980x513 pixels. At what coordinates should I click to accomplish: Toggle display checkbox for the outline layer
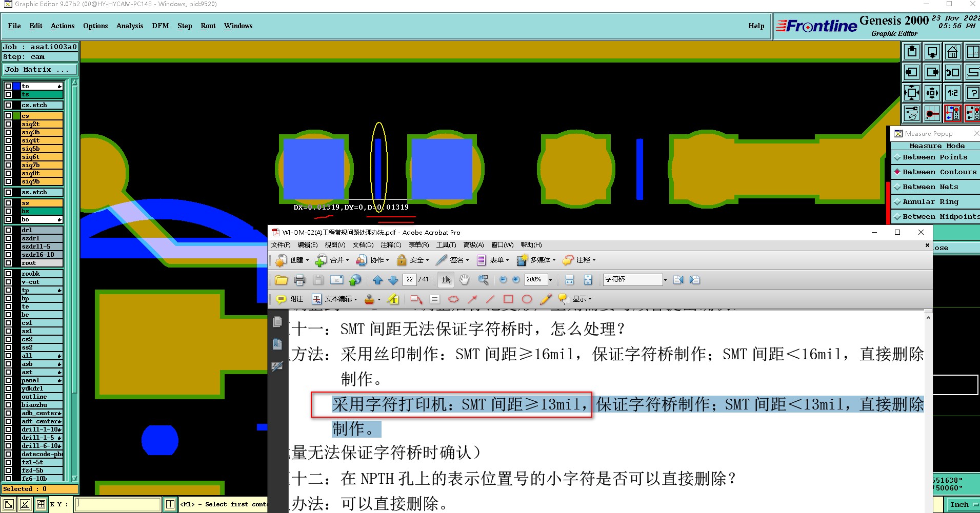pyautogui.click(x=8, y=397)
